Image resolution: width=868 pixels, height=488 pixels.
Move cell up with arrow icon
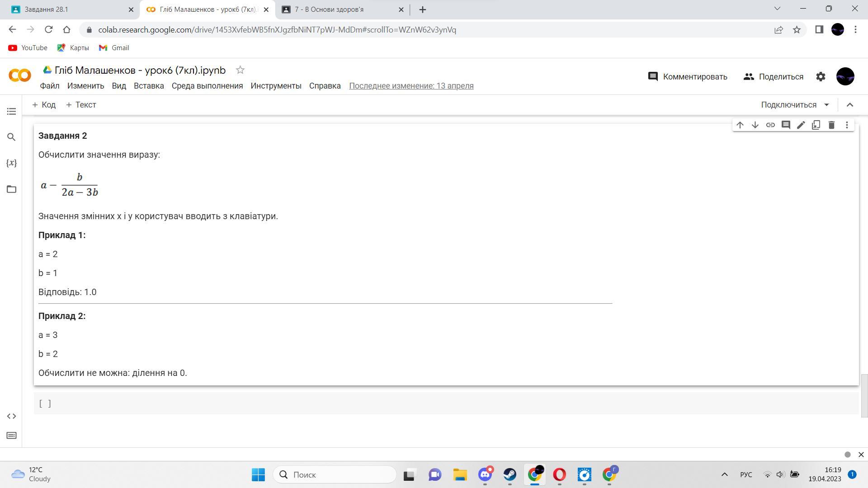pyautogui.click(x=740, y=125)
